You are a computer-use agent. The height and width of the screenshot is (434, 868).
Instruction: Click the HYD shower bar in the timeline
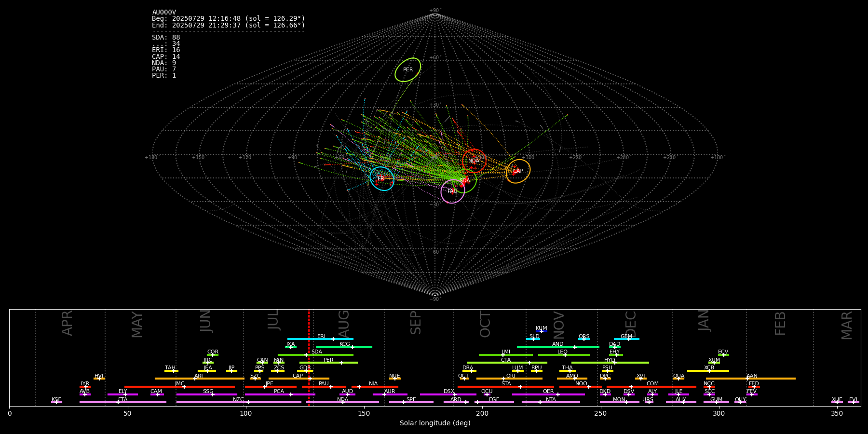610,363
